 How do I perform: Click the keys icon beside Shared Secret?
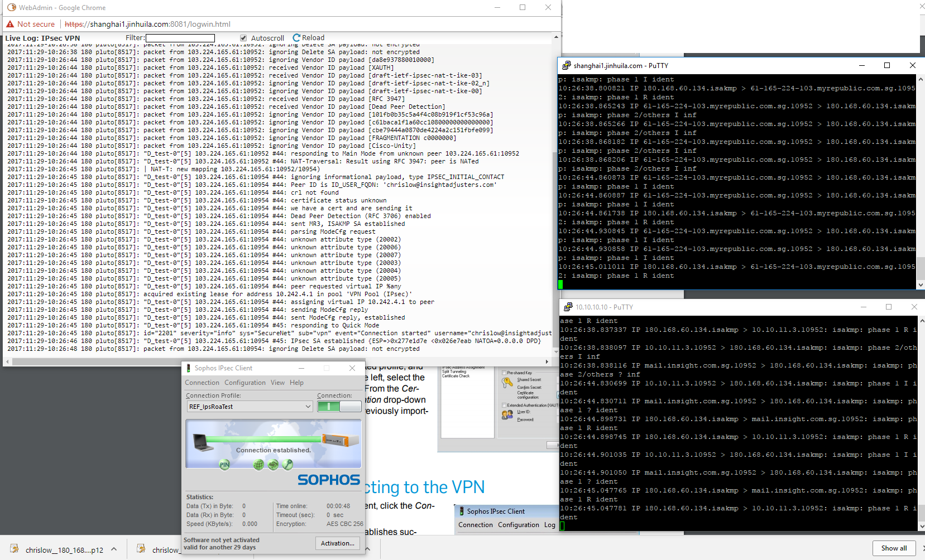pos(507,383)
